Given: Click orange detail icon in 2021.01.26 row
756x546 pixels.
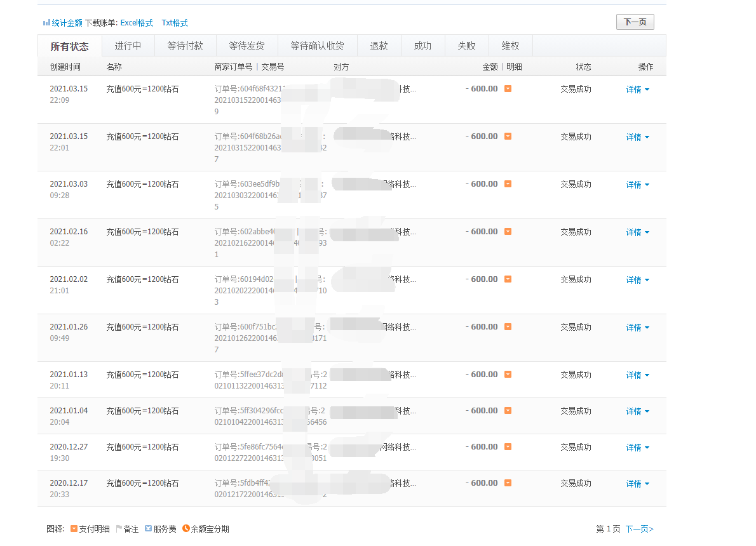Looking at the screenshot, I should pos(508,327).
